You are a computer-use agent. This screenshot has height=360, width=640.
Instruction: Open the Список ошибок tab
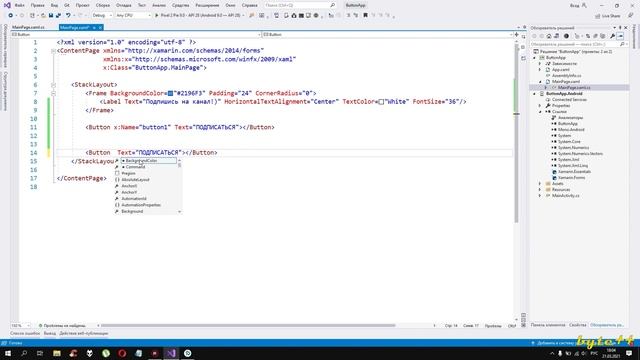(x=25, y=333)
